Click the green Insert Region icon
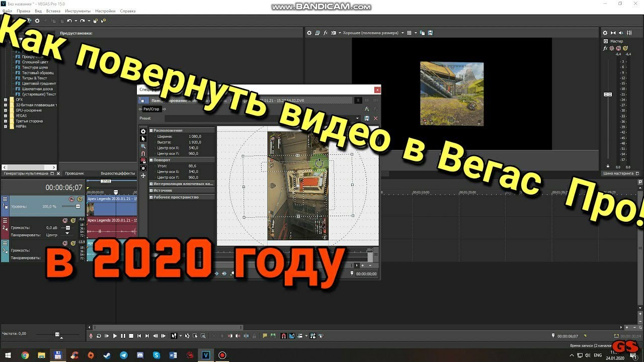The image size is (644, 362). point(273,335)
